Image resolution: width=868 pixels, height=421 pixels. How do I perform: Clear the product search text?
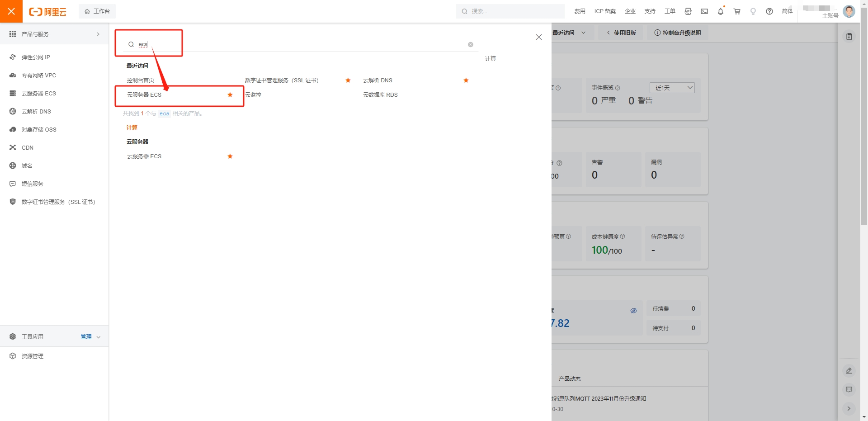471,44
